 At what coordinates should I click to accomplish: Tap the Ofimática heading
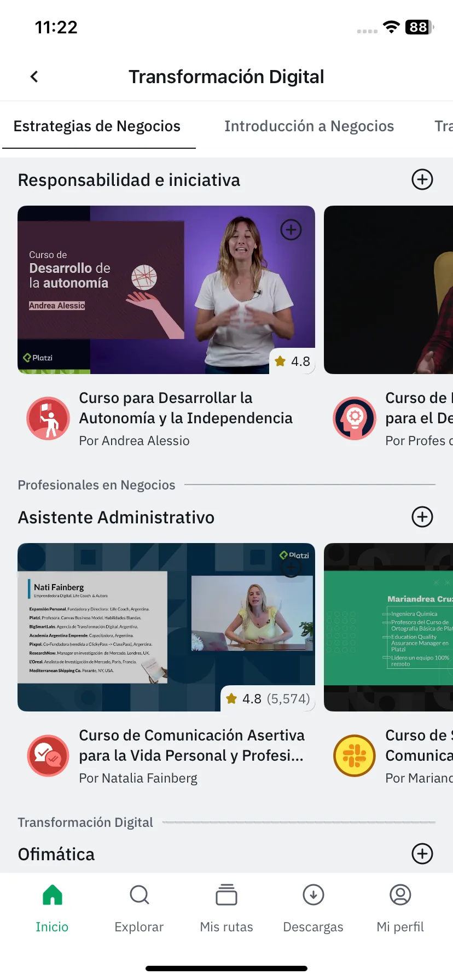[x=56, y=854]
